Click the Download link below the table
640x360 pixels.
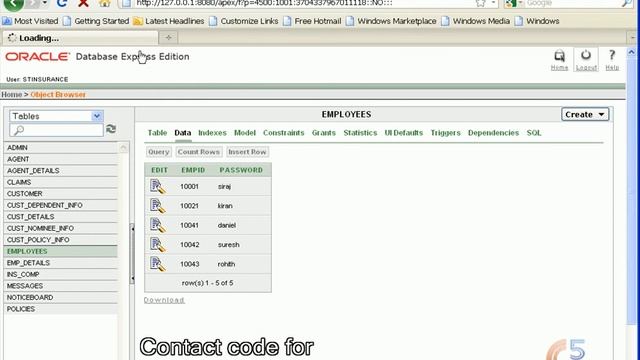coord(164,300)
